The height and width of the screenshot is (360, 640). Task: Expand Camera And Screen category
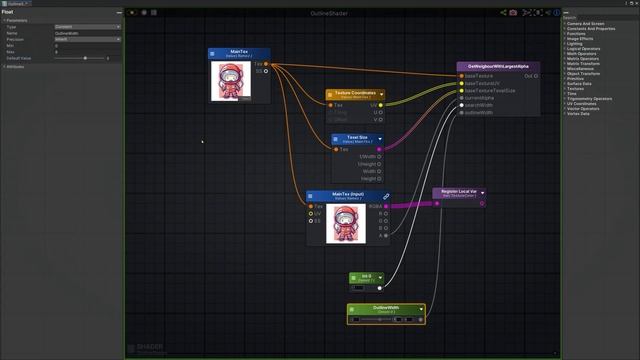click(x=585, y=24)
